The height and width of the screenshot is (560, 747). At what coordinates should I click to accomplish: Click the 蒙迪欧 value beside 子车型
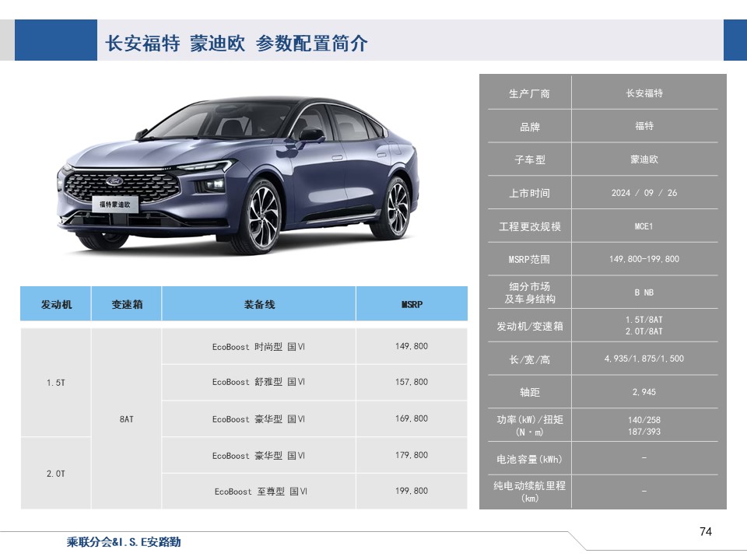(644, 159)
